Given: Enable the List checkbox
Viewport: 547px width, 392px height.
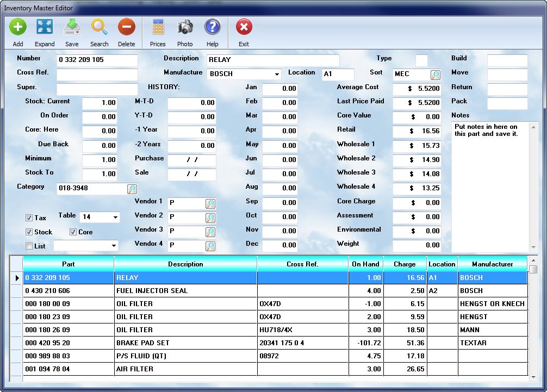Looking at the screenshot, I should pyautogui.click(x=29, y=246).
